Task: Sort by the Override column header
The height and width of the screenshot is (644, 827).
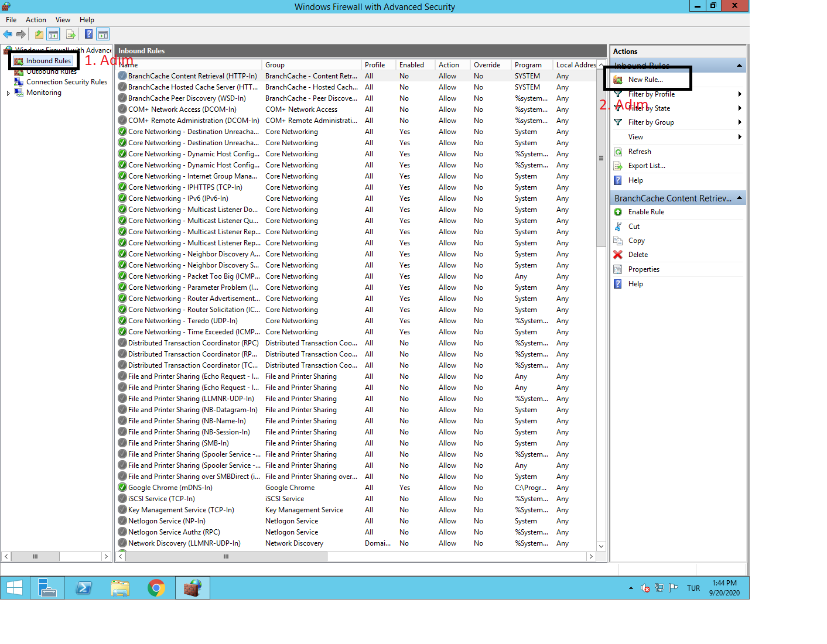Action: (491, 65)
